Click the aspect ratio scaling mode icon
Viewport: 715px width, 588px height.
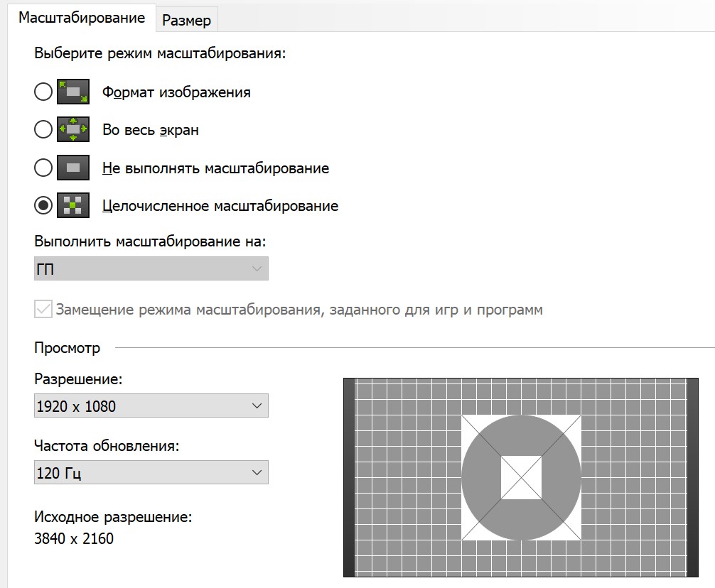tap(72, 92)
